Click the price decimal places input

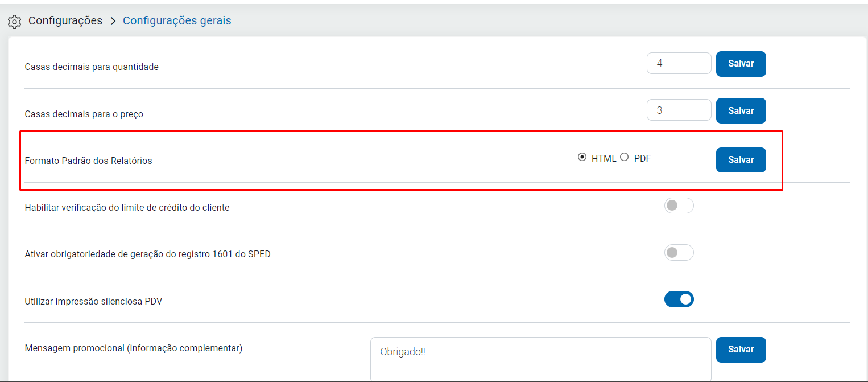[x=679, y=110]
